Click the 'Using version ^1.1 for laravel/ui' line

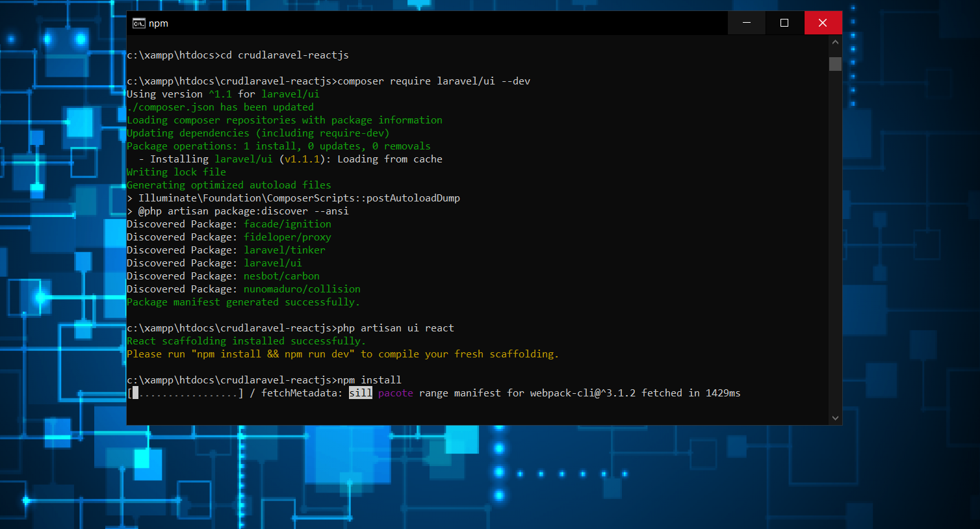pos(223,94)
